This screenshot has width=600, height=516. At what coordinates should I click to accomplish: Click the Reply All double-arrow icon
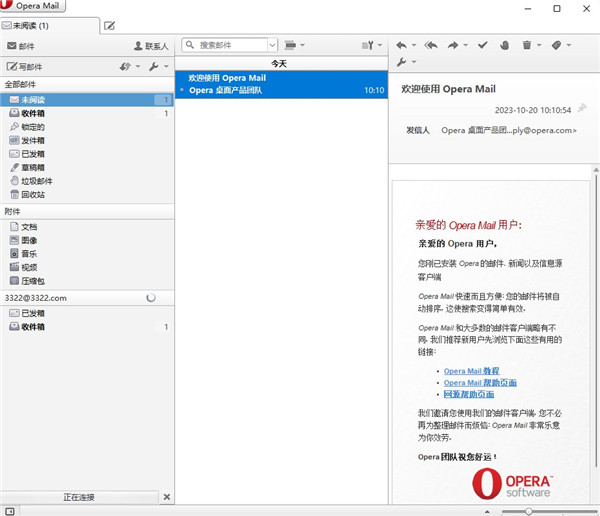(431, 45)
